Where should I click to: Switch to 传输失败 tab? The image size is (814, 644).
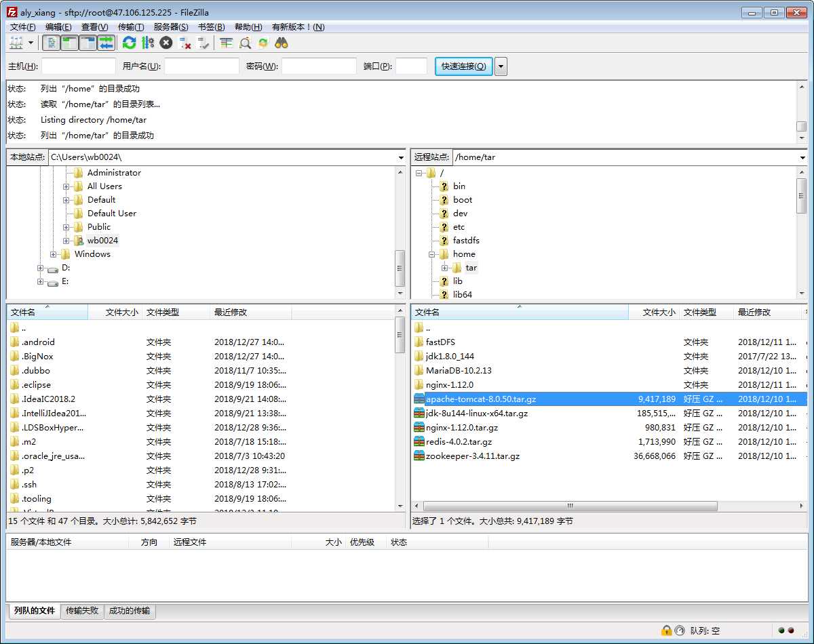(82, 611)
